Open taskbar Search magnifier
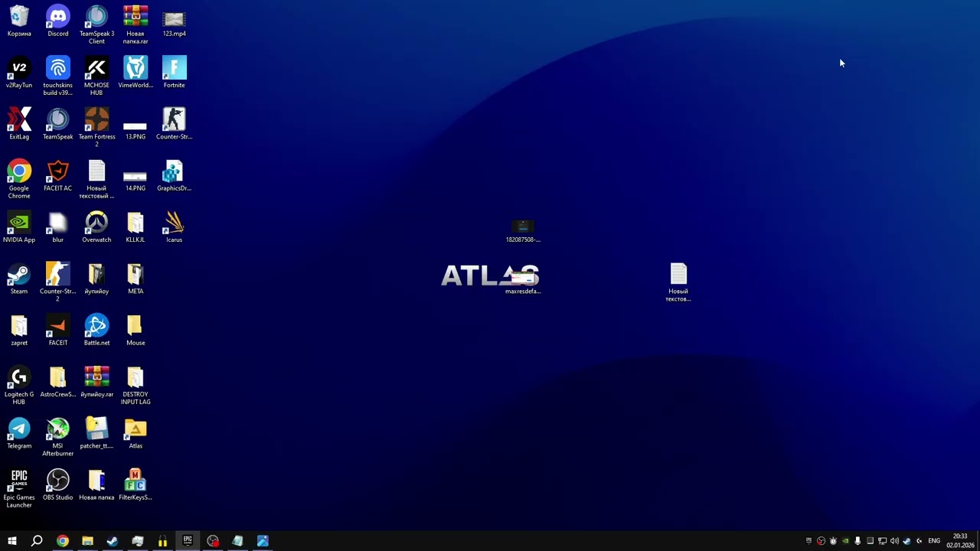Image resolution: width=980 pixels, height=551 pixels. click(37, 540)
